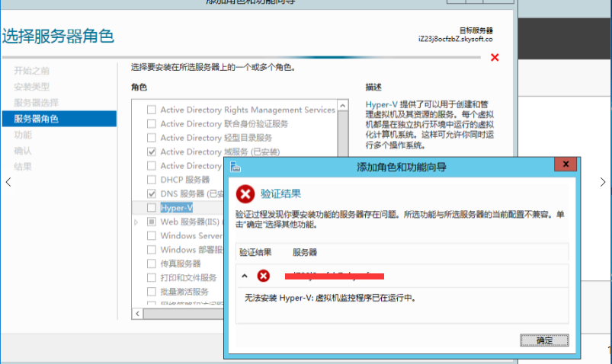This screenshot has width=612, height=364.
Task: Click the error text 无法安装 Hyper-V
Action: pyautogui.click(x=330, y=298)
